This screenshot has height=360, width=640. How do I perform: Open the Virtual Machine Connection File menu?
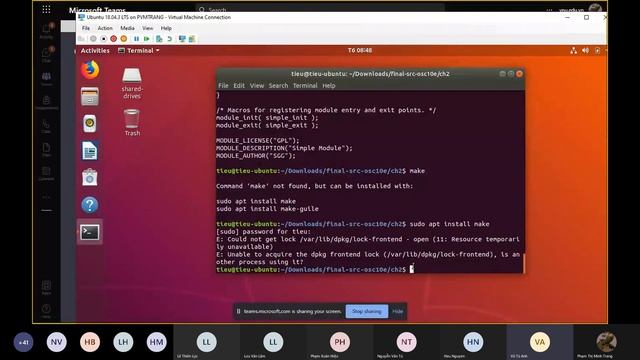click(x=86, y=28)
